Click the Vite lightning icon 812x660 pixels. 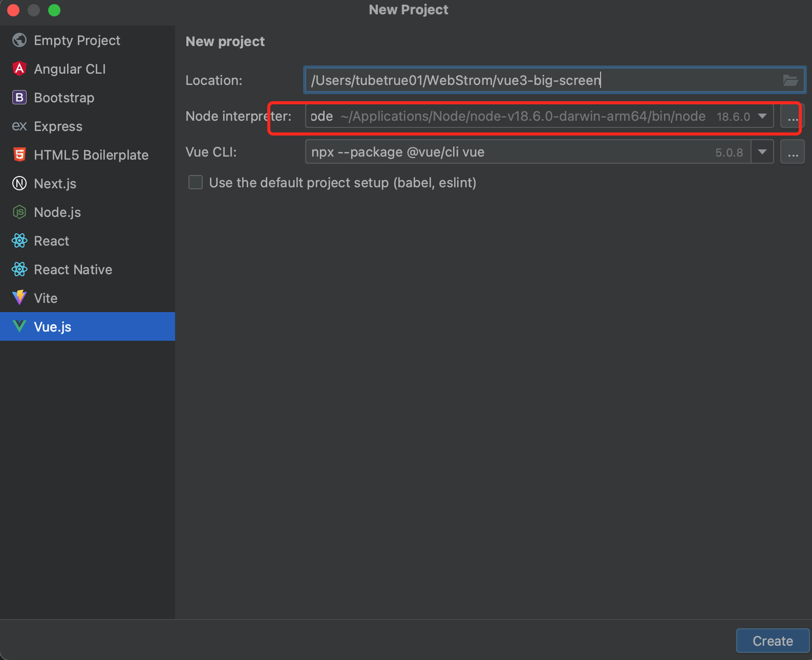pyautogui.click(x=19, y=298)
